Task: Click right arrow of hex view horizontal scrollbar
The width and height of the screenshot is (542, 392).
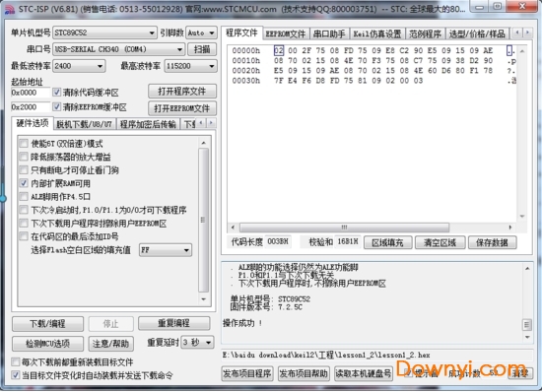Action: coord(510,228)
